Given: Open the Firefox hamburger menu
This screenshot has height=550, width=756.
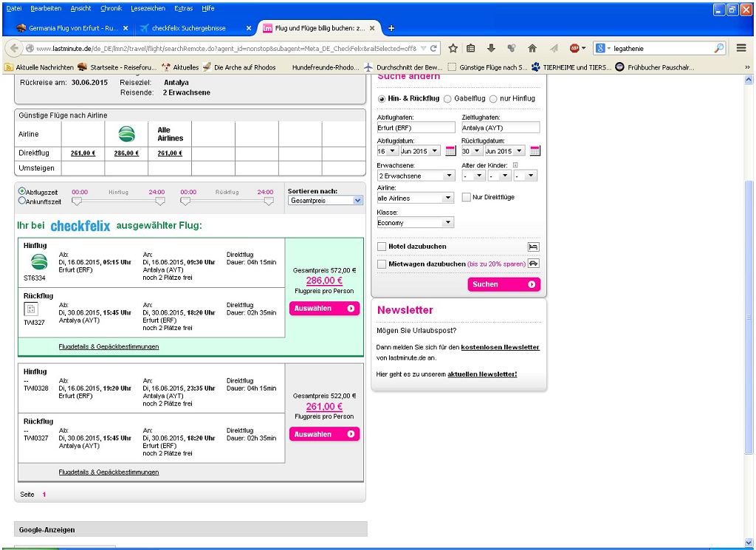Looking at the screenshot, I should coord(741,49).
